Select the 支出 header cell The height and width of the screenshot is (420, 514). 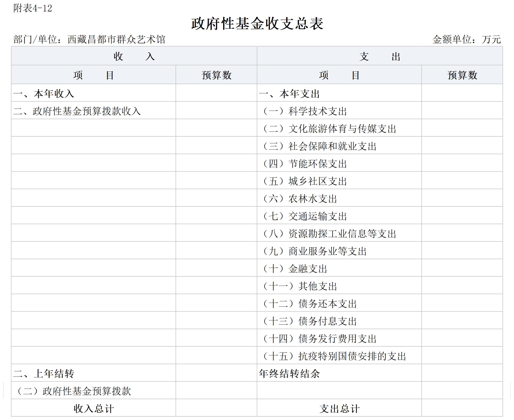380,56
